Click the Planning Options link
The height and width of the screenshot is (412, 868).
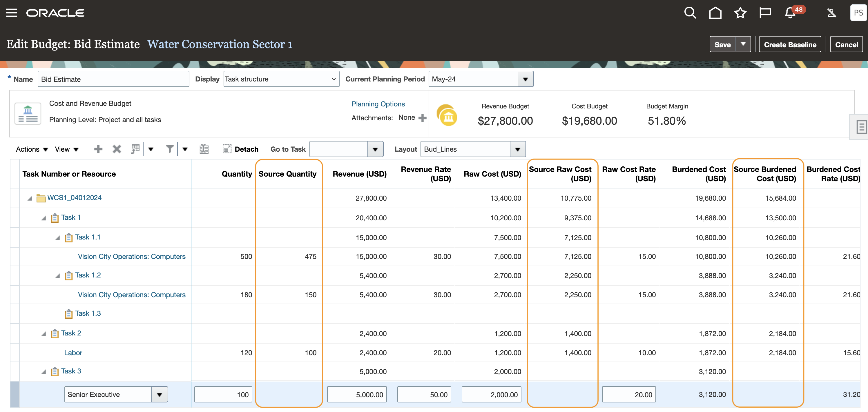[379, 104]
